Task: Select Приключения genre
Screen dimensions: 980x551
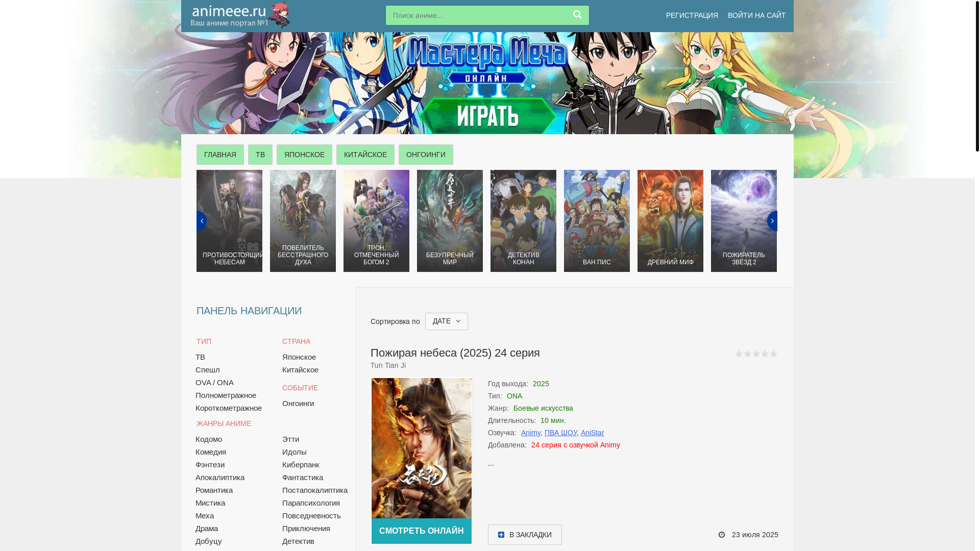Action: (x=306, y=529)
